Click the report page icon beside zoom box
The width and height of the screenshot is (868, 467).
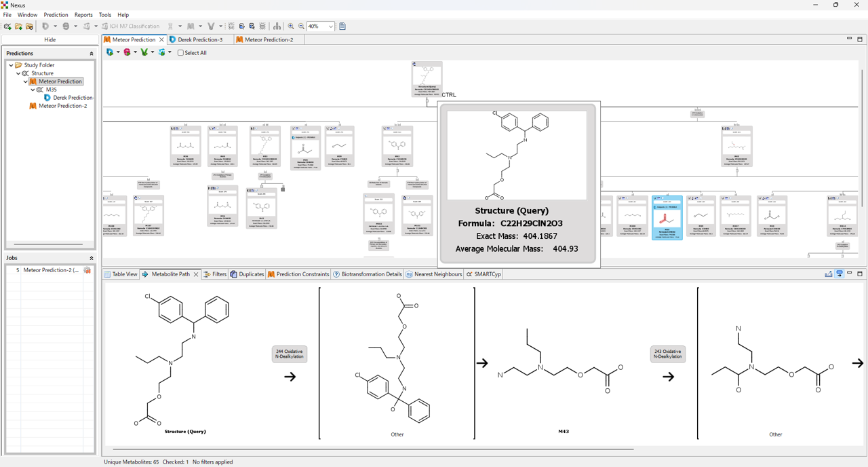point(342,26)
